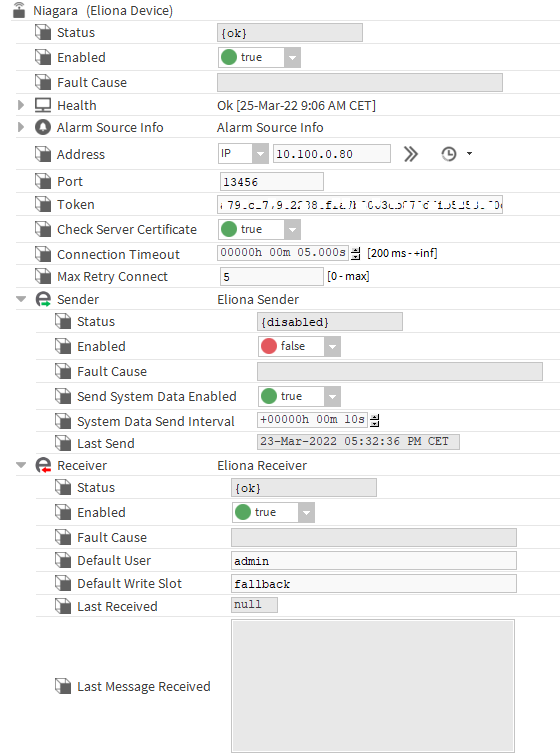Click the cube icon beside Token
Screen dimensions: 560x754
pos(43,204)
